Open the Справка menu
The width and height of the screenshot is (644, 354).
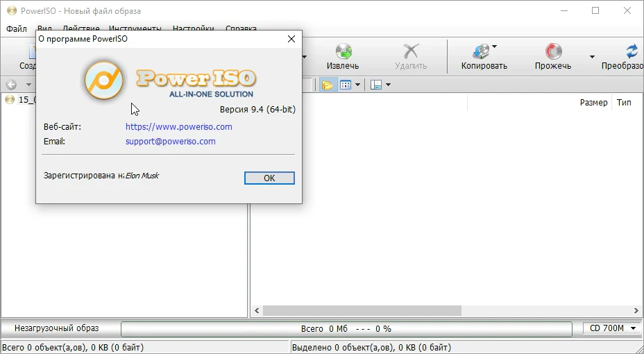[x=241, y=28]
